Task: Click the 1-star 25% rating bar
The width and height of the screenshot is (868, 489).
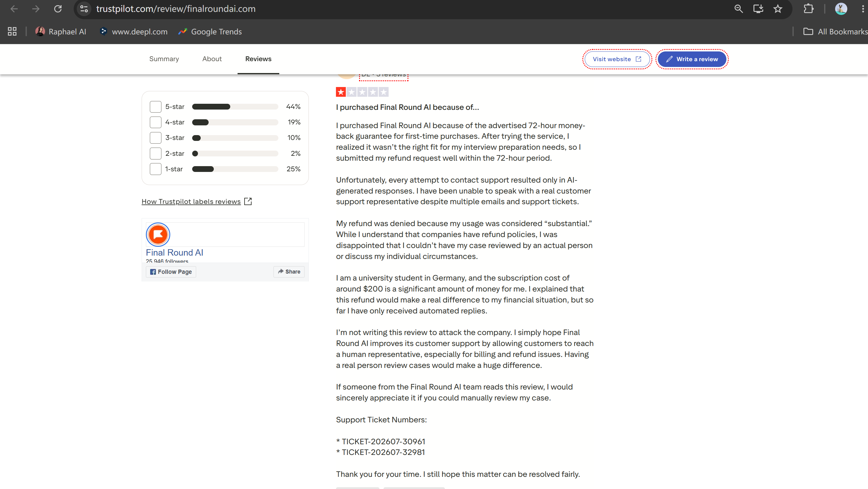Action: coord(235,169)
